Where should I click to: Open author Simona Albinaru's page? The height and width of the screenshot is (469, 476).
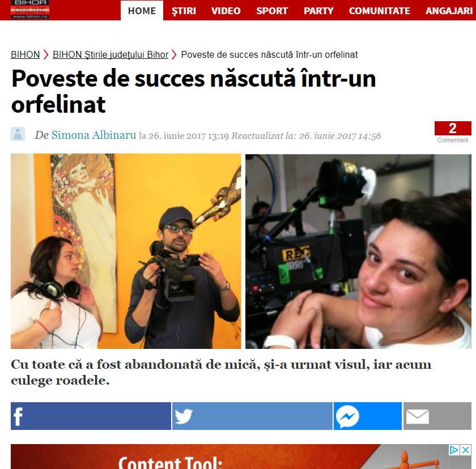pyautogui.click(x=93, y=135)
